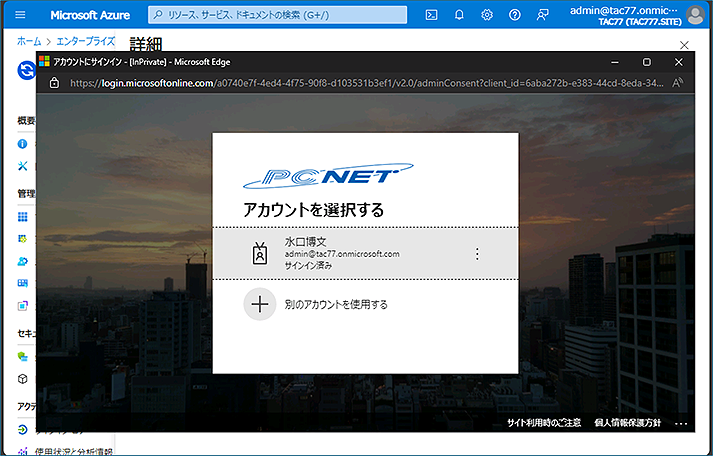Open the notifications bell in Azure
Image resolution: width=713 pixels, height=456 pixels.
click(459, 15)
